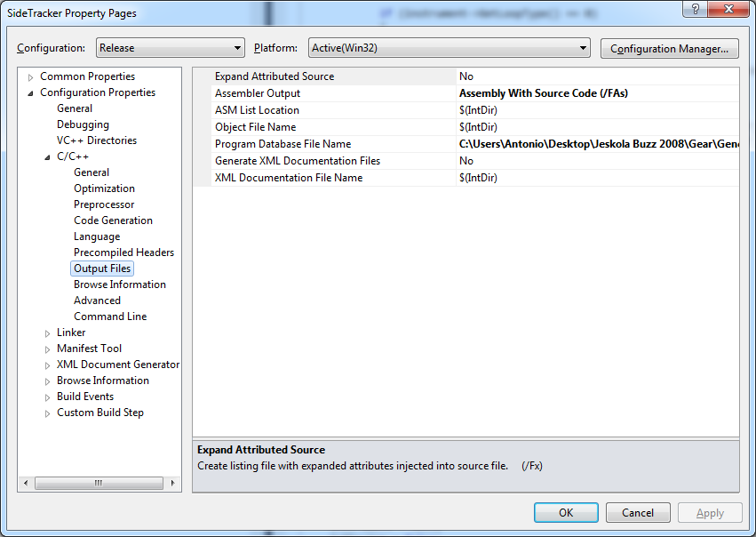Screen dimensions: 756x537
Task: Open the Platform dropdown showing Active(Win32)
Action: (449, 48)
